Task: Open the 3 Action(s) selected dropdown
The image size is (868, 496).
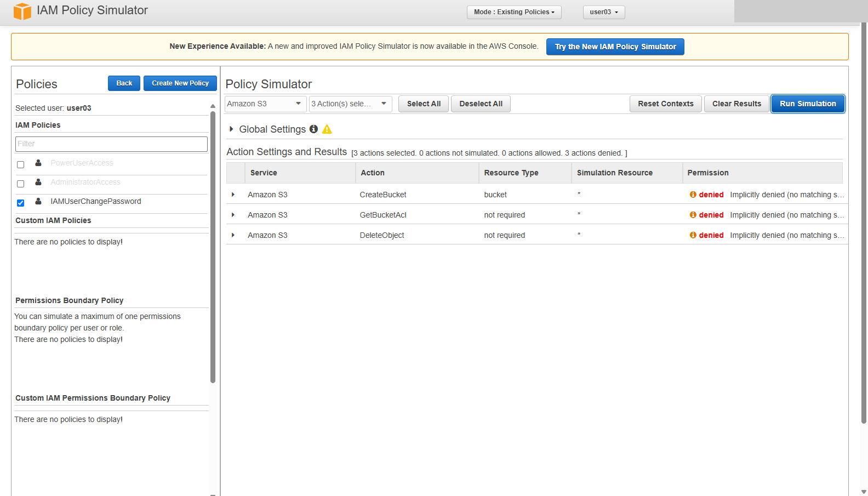Action: coord(350,104)
